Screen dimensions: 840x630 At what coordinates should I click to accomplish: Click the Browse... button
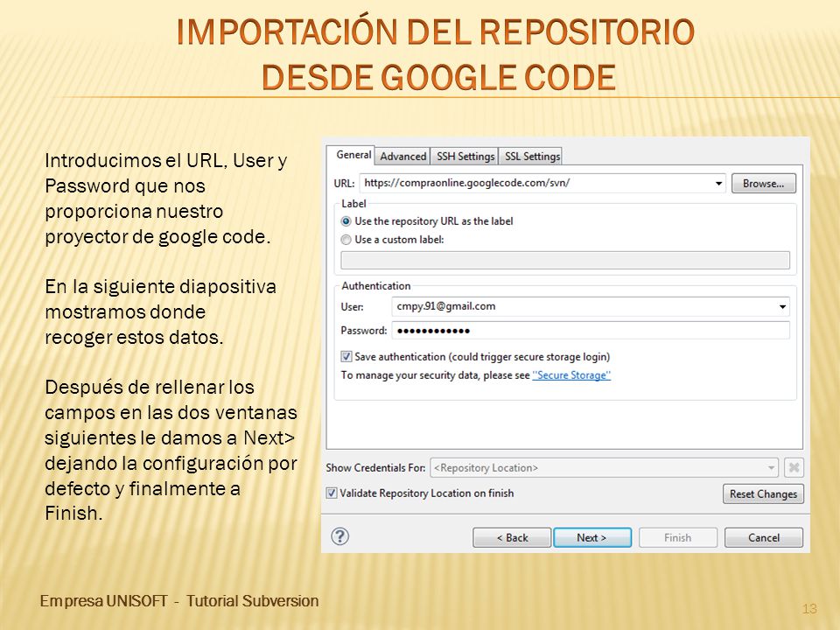763,184
